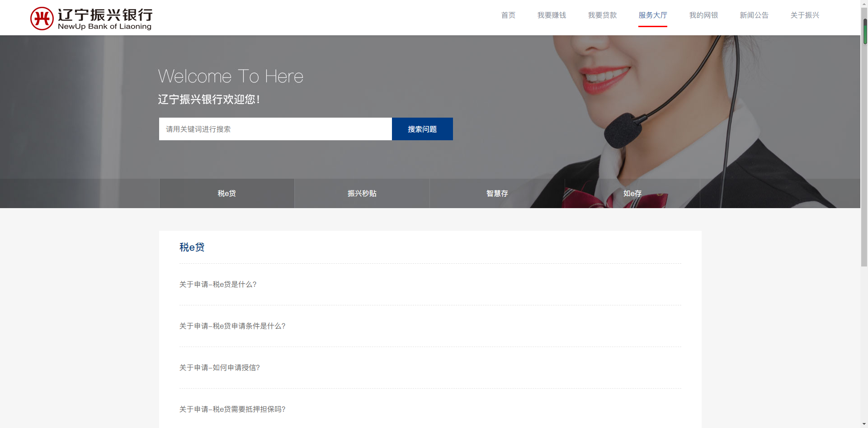The height and width of the screenshot is (428, 868).
Task: Focus the 请用关键词进行搜索 search field
Action: click(x=275, y=129)
